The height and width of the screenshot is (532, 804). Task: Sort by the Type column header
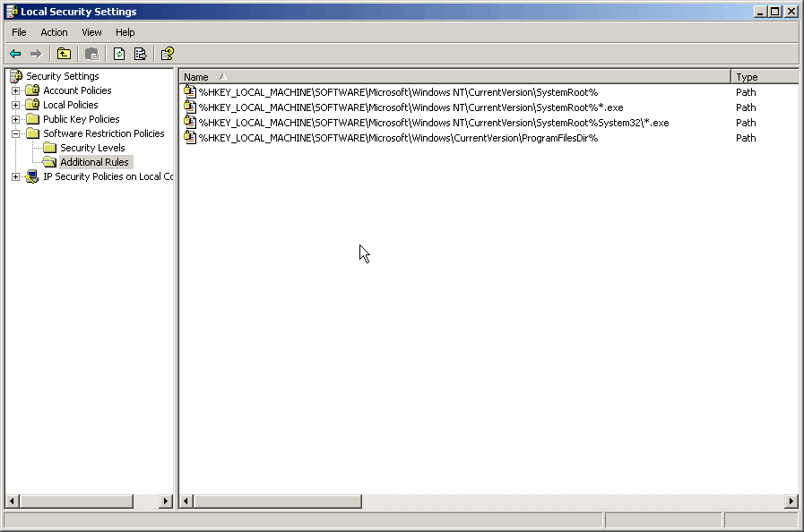(x=765, y=77)
